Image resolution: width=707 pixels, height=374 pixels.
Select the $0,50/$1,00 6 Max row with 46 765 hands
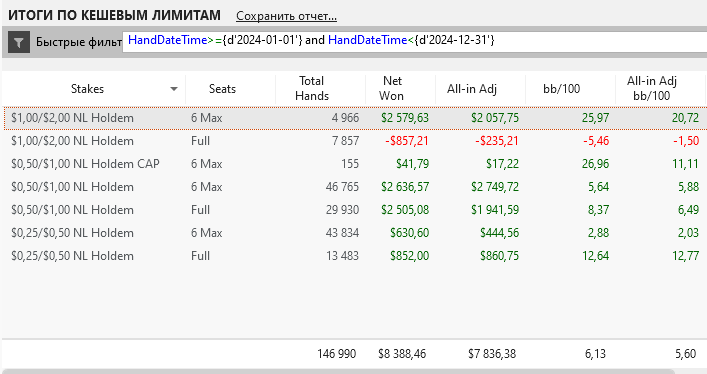(355, 187)
